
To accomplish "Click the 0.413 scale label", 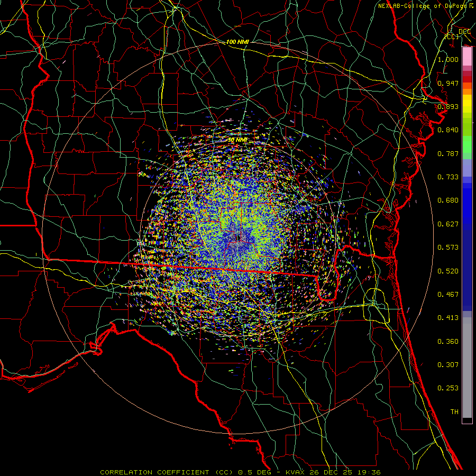I will (x=448, y=318).
